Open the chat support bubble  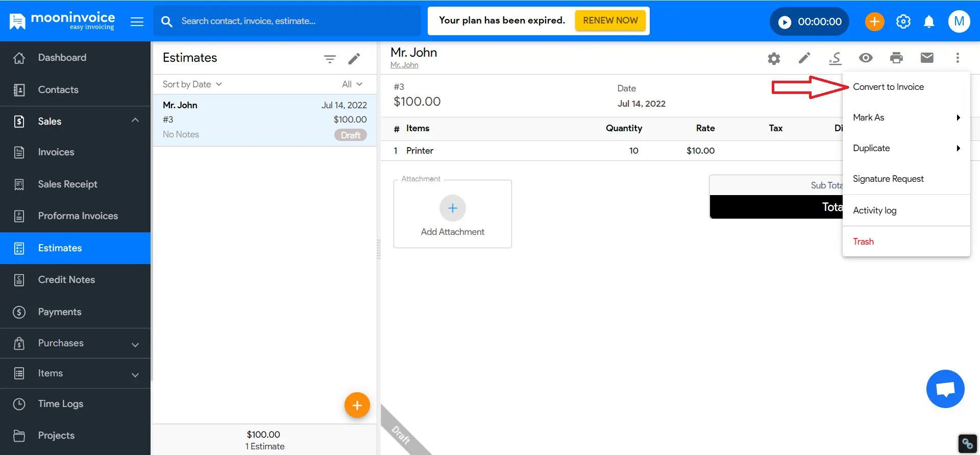945,389
